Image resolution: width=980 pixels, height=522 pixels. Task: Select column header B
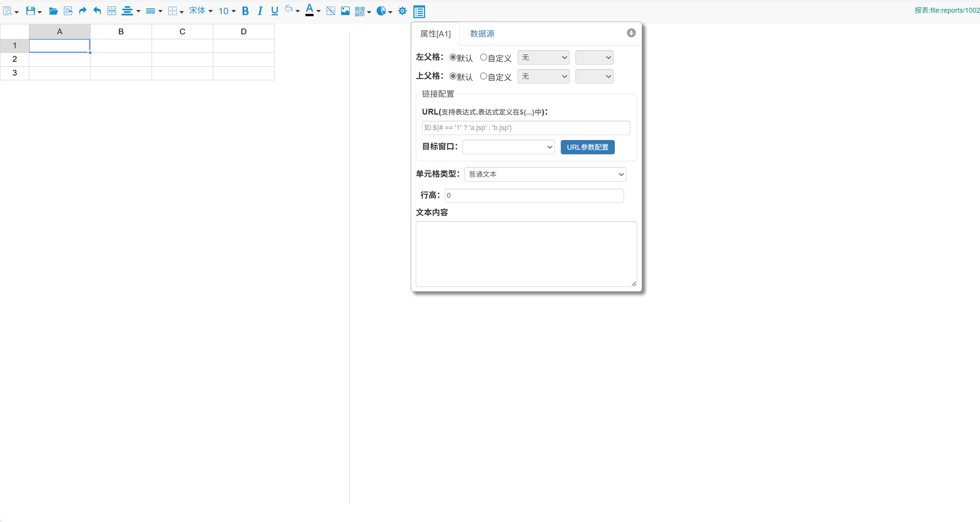121,32
